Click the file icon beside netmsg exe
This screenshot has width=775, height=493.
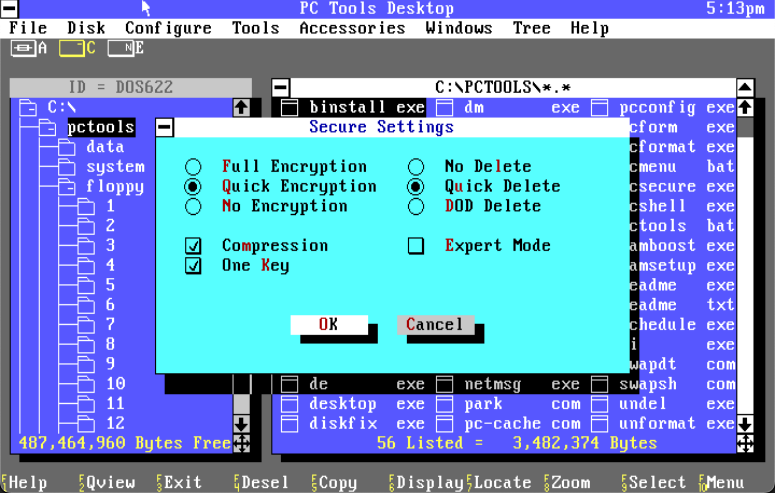pyautogui.click(x=444, y=384)
